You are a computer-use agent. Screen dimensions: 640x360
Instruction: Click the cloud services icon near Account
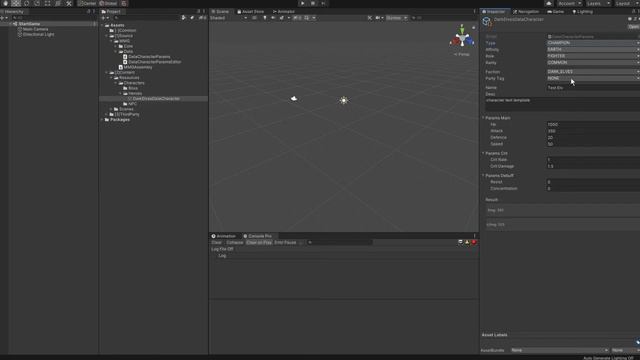click(549, 3)
